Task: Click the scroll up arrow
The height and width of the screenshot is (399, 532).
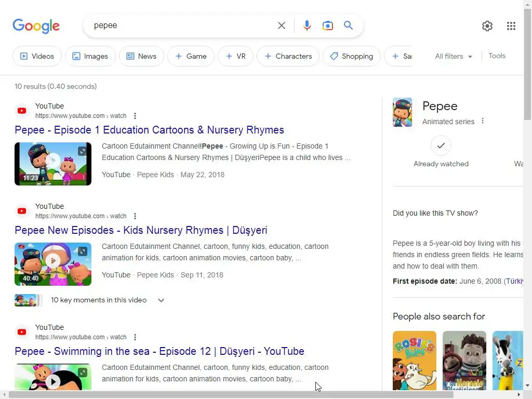Action: click(528, 4)
